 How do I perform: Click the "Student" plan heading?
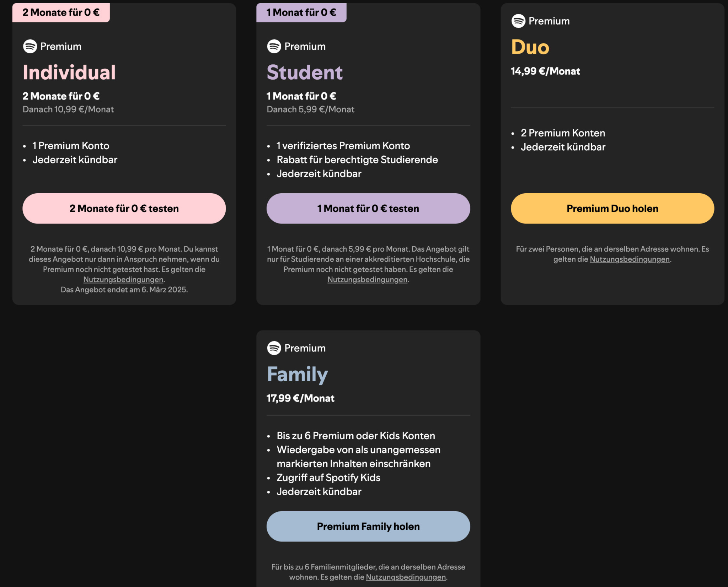(x=305, y=72)
